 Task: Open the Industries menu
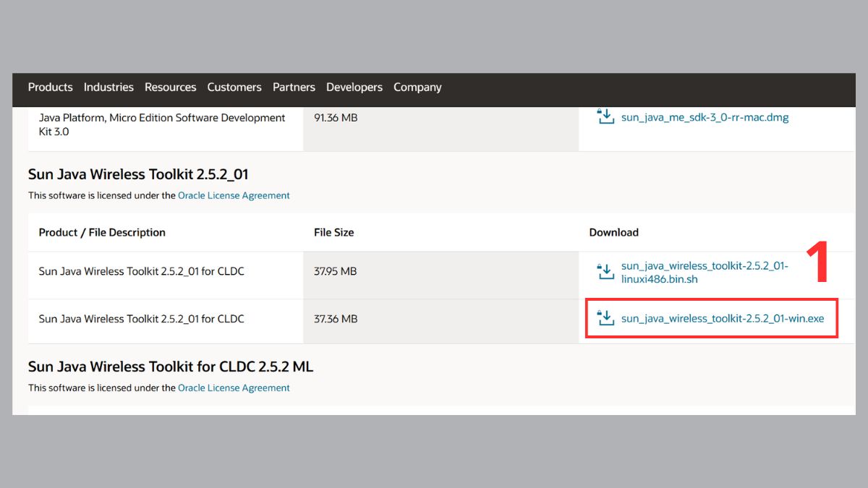click(109, 87)
